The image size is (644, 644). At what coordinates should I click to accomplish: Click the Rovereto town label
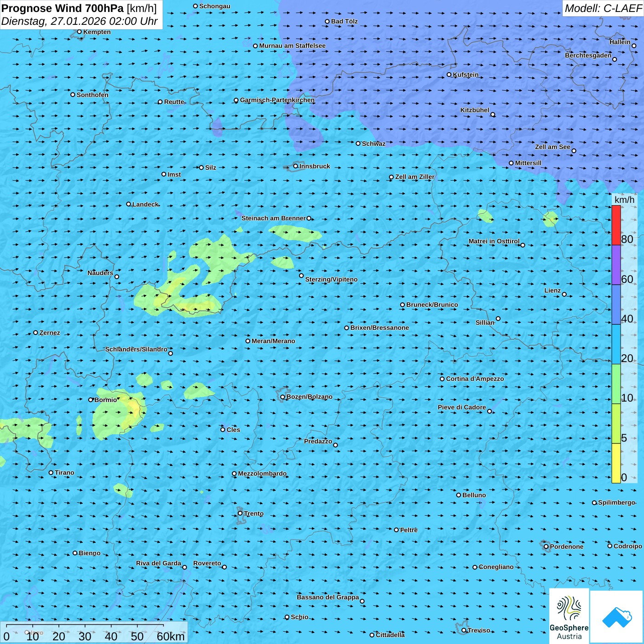(207, 563)
